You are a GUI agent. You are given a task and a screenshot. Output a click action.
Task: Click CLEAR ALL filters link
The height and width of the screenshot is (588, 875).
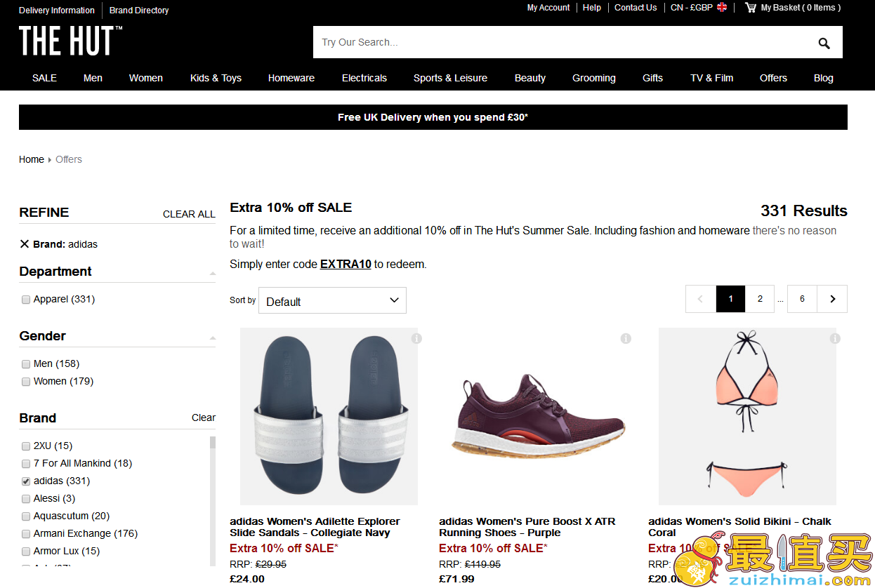pyautogui.click(x=189, y=214)
